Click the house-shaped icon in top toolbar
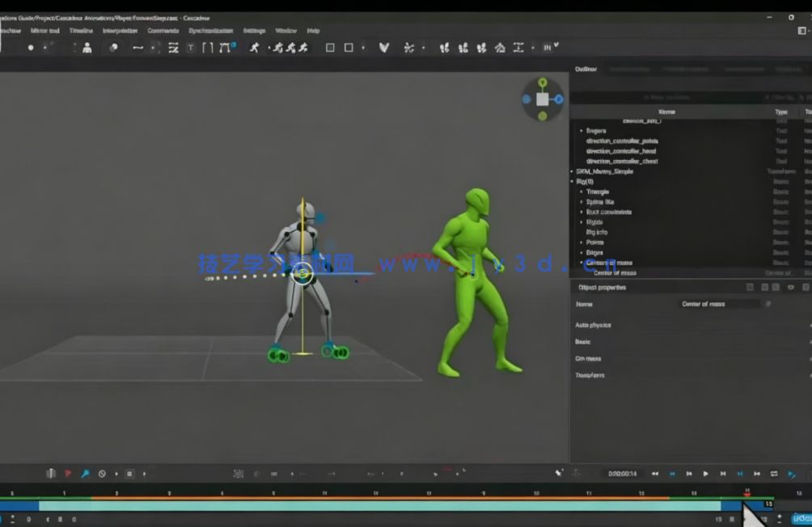Image resolution: width=812 pixels, height=527 pixels. (500, 48)
